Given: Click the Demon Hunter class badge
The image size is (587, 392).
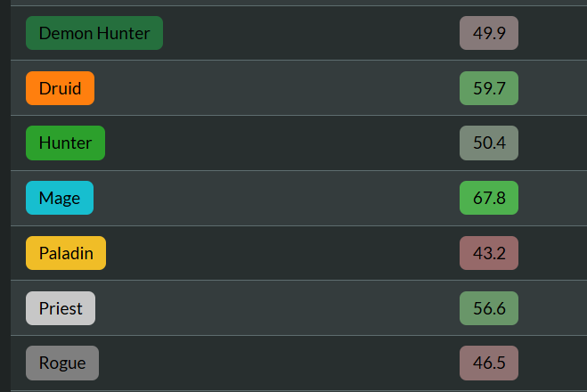Looking at the screenshot, I should coord(94,33).
